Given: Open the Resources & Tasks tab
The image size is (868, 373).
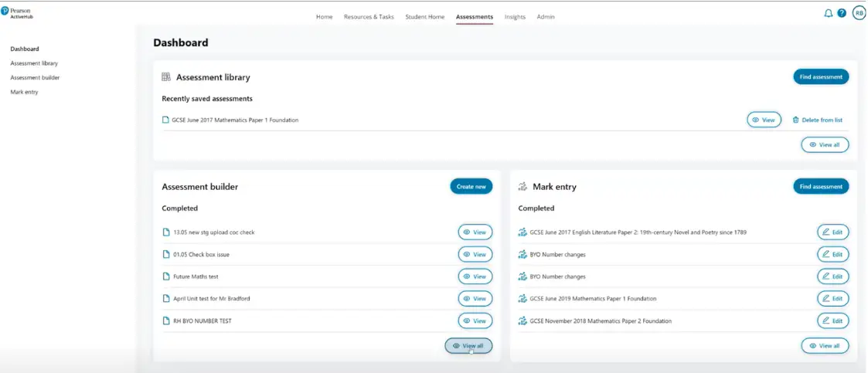Looking at the screenshot, I should click(x=369, y=17).
